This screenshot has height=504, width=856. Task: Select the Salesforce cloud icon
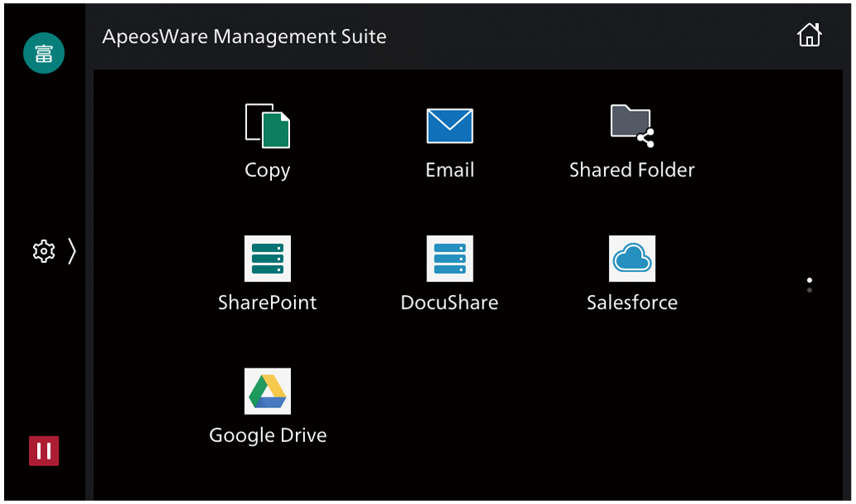tap(632, 259)
